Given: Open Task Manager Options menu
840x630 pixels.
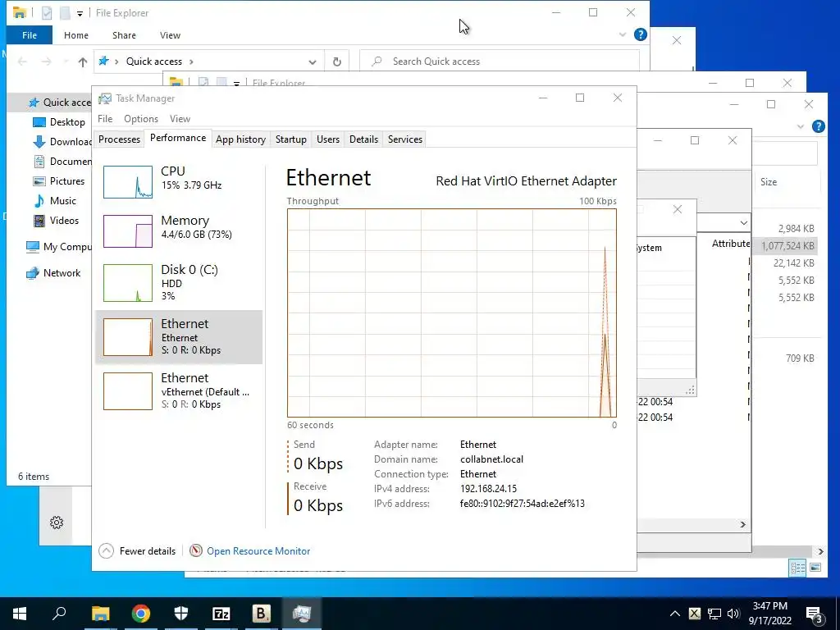Looking at the screenshot, I should (141, 119).
